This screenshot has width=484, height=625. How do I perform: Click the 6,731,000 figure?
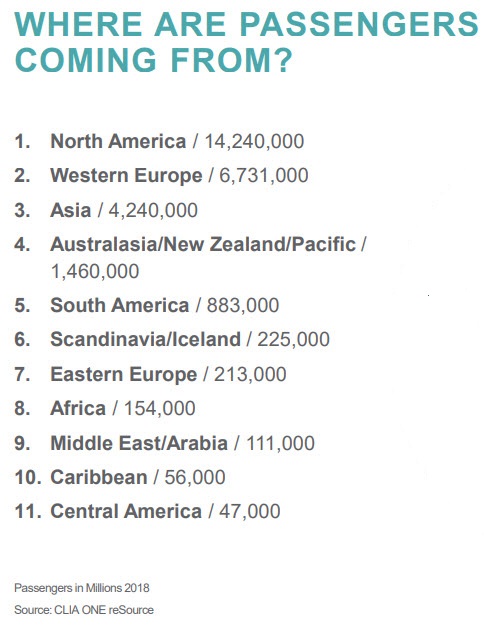264,176
